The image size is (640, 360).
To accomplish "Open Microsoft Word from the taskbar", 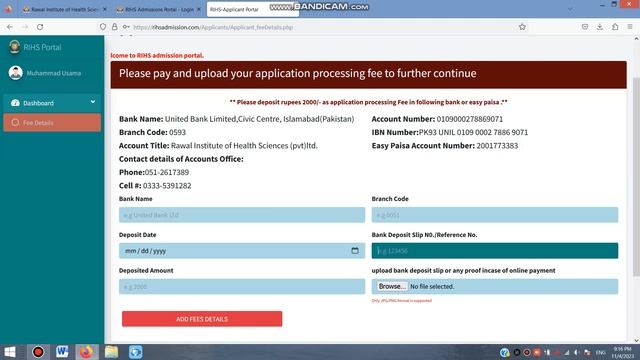I will 62,352.
